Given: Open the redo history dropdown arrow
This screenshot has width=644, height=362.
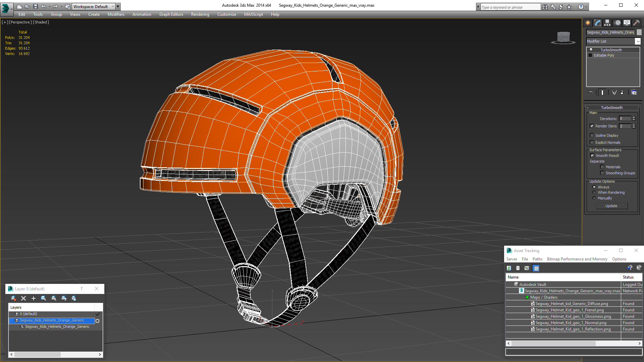Looking at the screenshot, I should pos(61,6).
